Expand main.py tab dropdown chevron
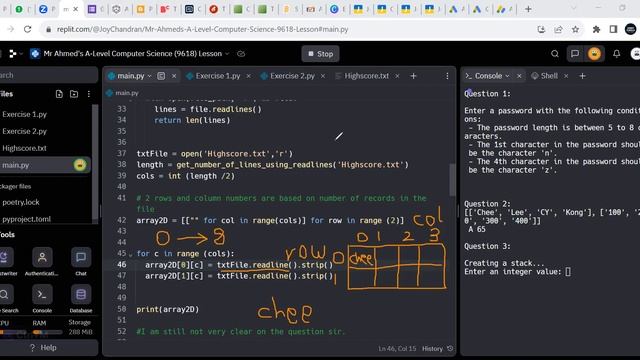 point(149,76)
